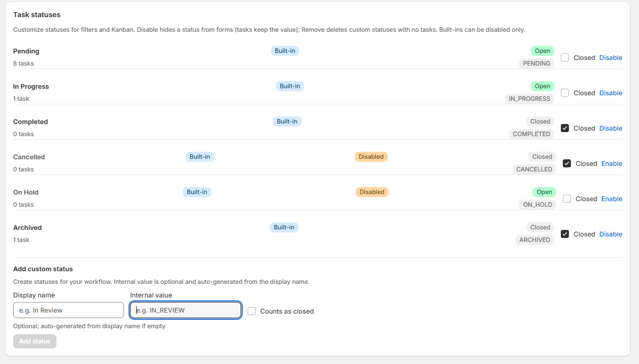Check the Closed checkbox for Pending
This screenshot has width=639, height=364.
click(565, 57)
